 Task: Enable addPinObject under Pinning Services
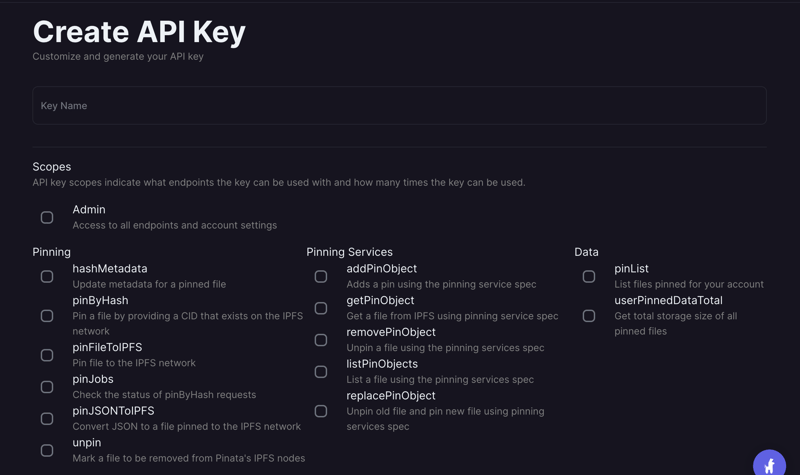tap(321, 276)
